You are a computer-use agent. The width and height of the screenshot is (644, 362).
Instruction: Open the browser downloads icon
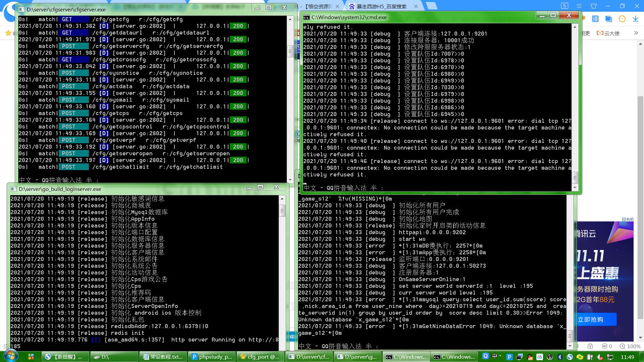(x=635, y=19)
